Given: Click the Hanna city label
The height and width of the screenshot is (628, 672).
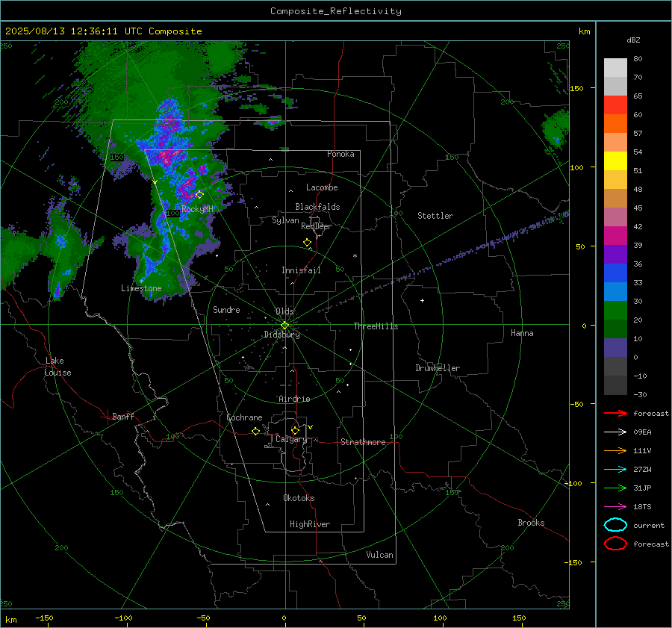Looking at the screenshot, I should point(522,333).
